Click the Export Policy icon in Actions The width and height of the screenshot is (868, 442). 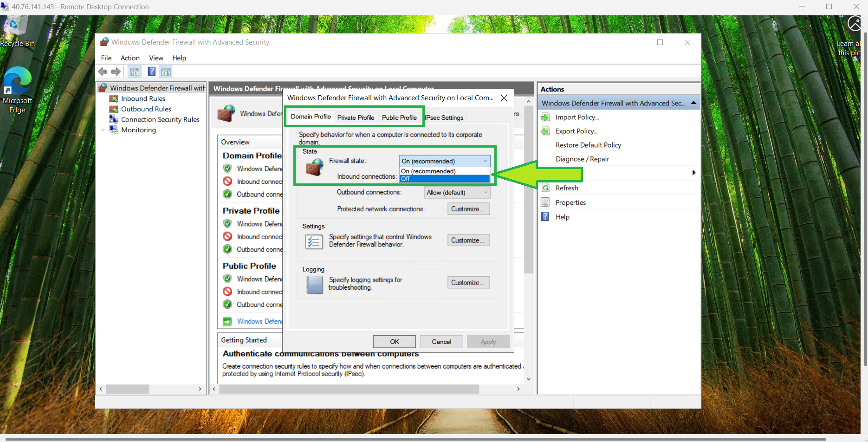tap(546, 131)
